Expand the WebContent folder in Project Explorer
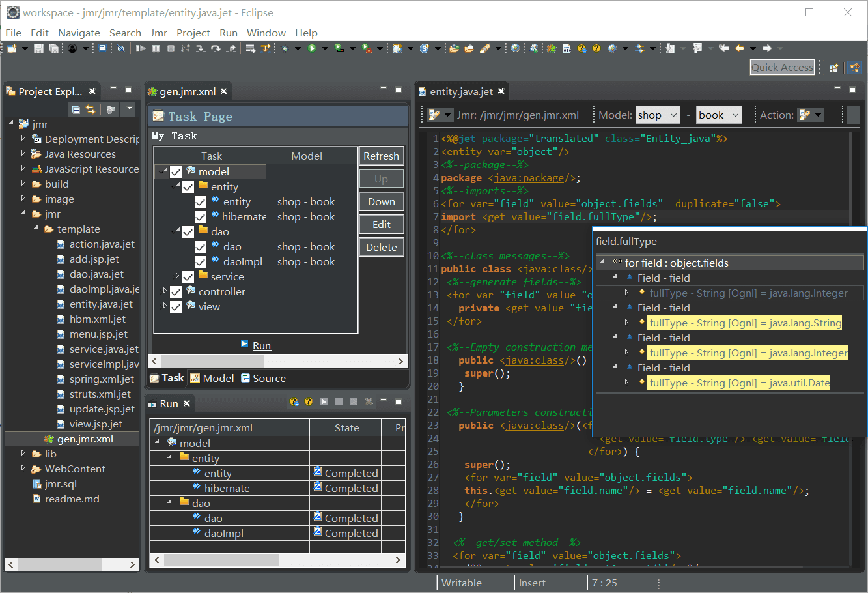868x593 pixels. pyautogui.click(x=23, y=469)
